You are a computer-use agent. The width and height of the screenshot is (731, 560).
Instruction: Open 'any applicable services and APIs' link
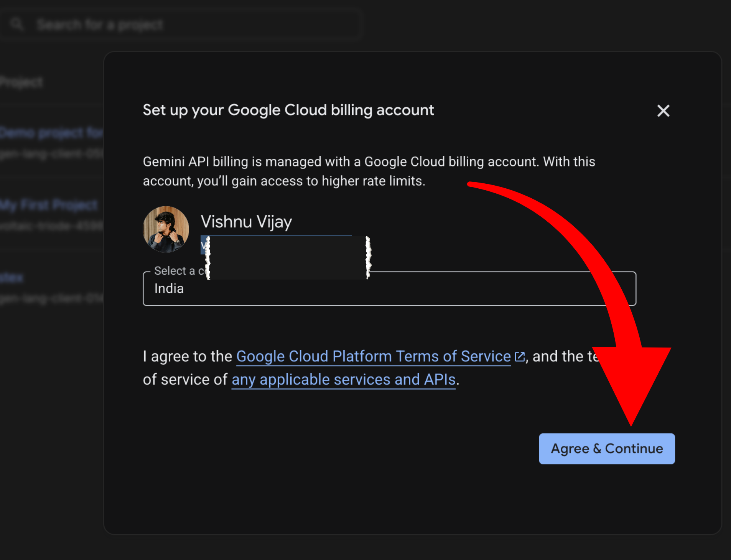(x=343, y=379)
